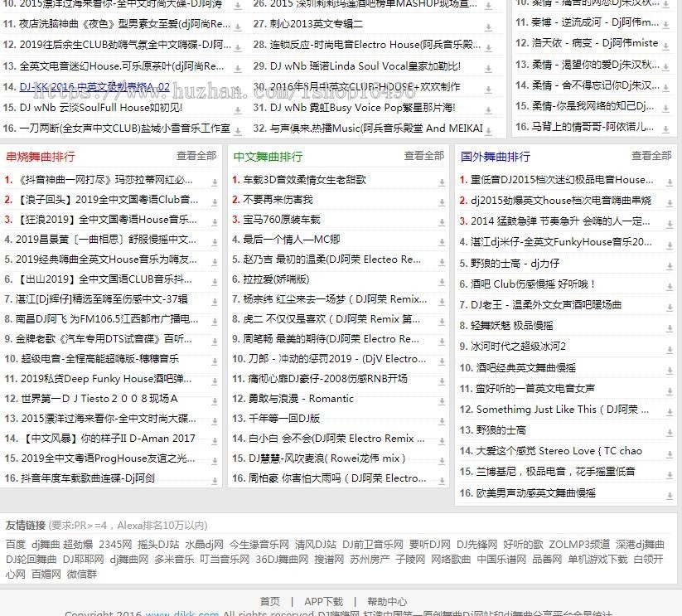Open 串烧舞曲排行 section heading

[41, 157]
